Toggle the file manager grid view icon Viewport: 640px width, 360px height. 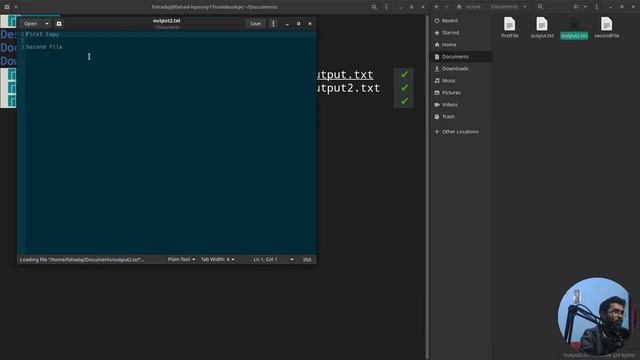click(576, 7)
